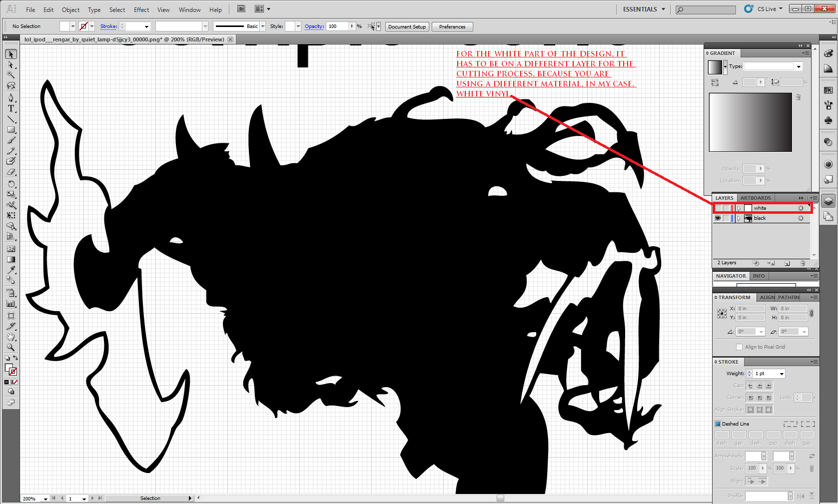This screenshot has width=838, height=504.
Task: Click the Preferences button
Action: (452, 26)
